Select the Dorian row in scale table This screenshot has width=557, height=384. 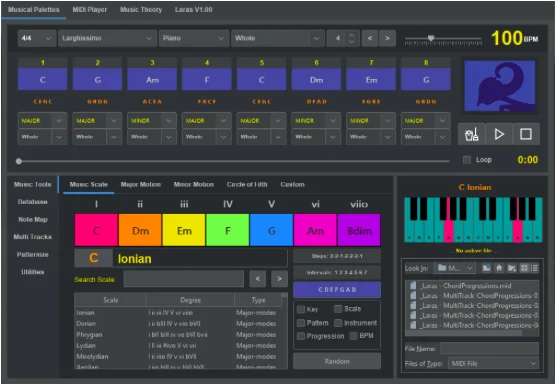(x=179, y=324)
